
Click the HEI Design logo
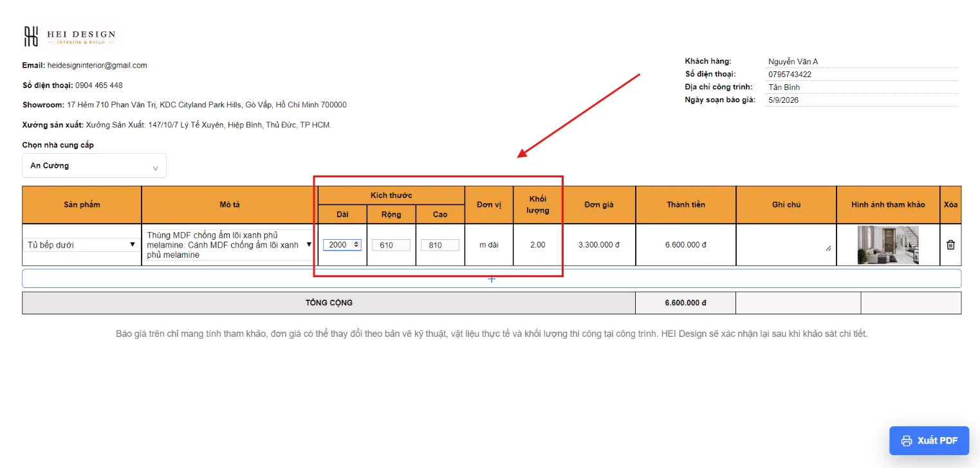pos(70,36)
